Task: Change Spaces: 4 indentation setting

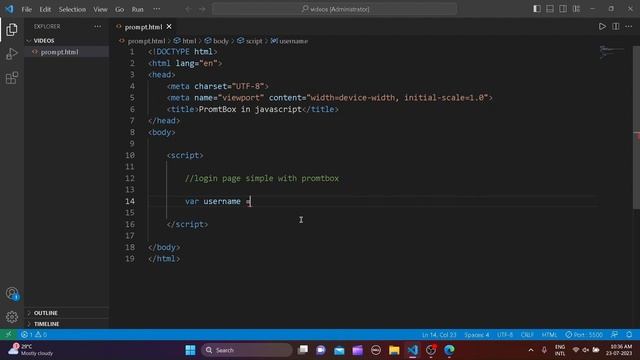Action: coord(476,335)
